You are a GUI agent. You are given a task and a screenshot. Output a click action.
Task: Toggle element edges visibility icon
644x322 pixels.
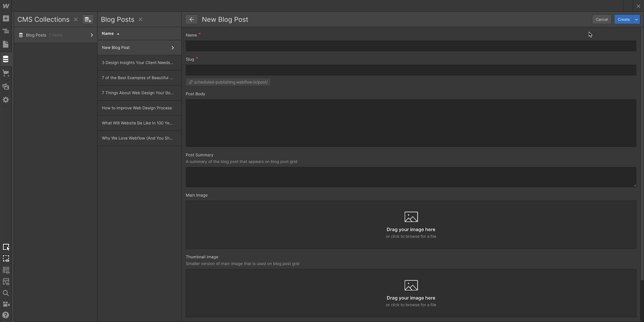(6, 259)
